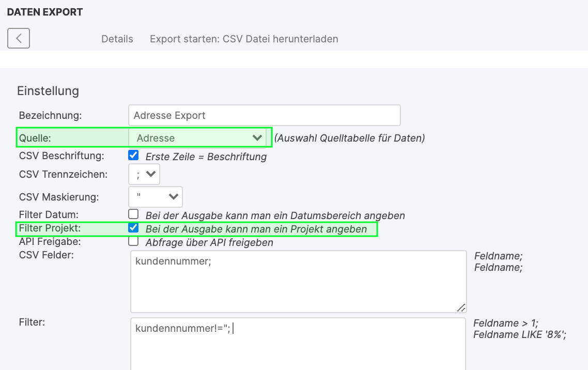
Task: Enable the Filter Datum checkbox
Action: [x=133, y=214]
